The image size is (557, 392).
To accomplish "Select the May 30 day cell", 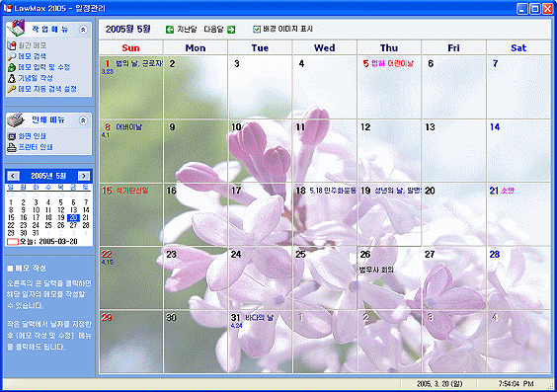I will [196, 341].
